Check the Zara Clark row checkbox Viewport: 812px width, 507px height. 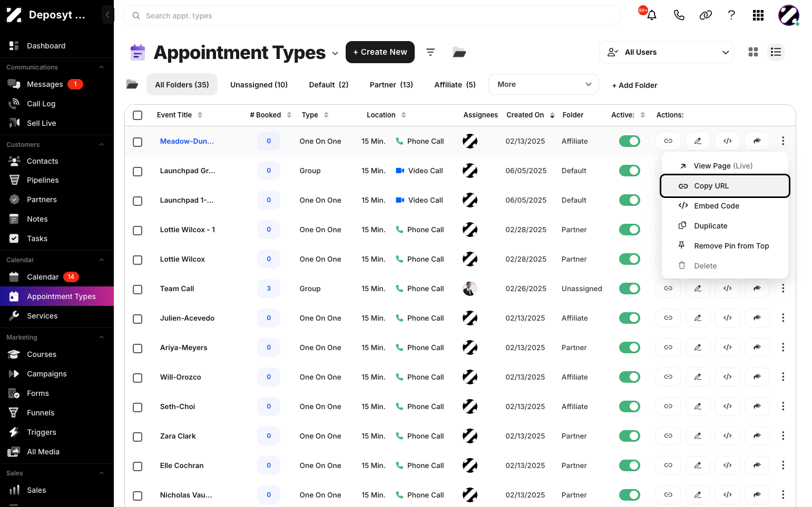coord(138,437)
